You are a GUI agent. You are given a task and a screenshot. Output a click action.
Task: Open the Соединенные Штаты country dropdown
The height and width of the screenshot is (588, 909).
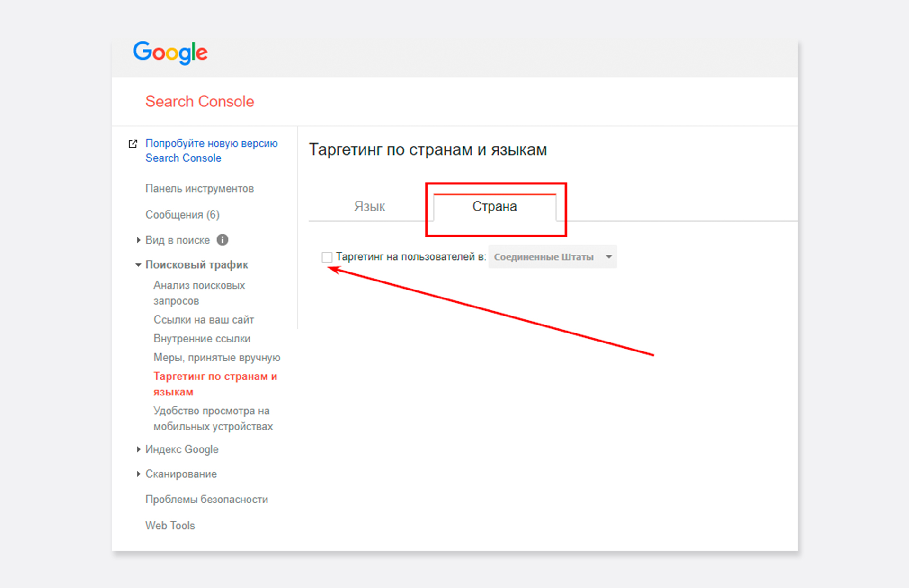pos(552,257)
